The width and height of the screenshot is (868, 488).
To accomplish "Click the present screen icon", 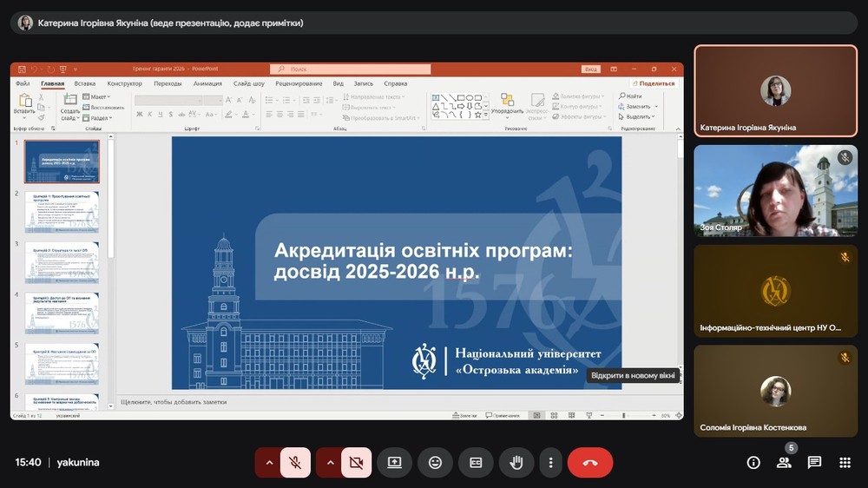I will 394,463.
